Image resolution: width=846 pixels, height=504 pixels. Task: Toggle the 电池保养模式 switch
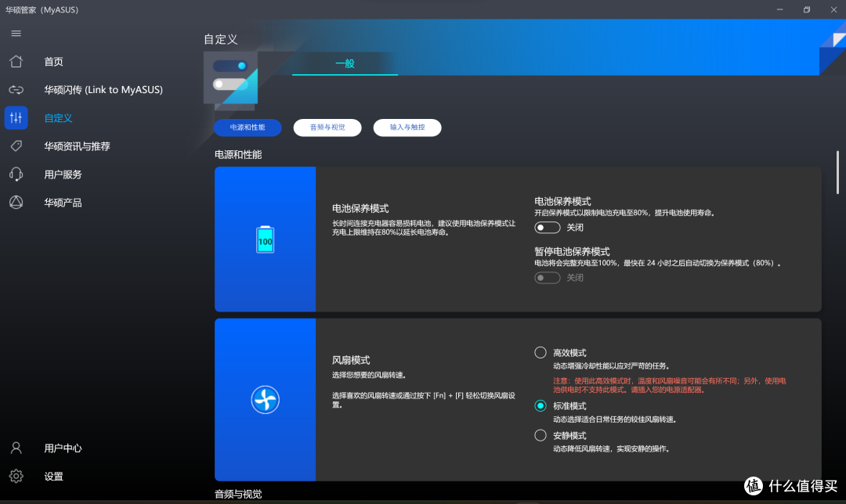pyautogui.click(x=547, y=228)
